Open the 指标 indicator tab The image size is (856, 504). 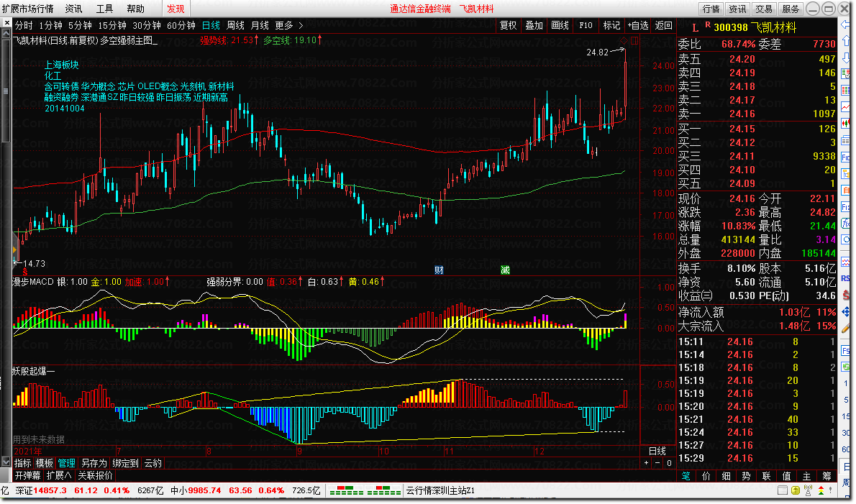point(23,463)
